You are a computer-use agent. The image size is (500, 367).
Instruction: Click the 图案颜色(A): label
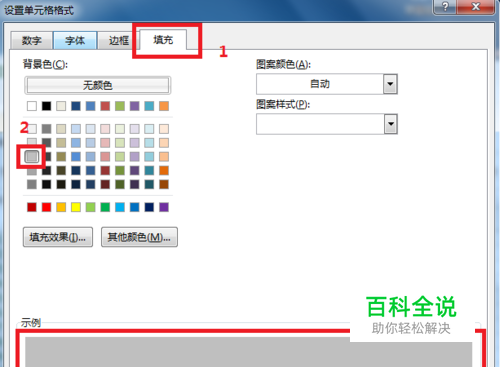(283, 64)
